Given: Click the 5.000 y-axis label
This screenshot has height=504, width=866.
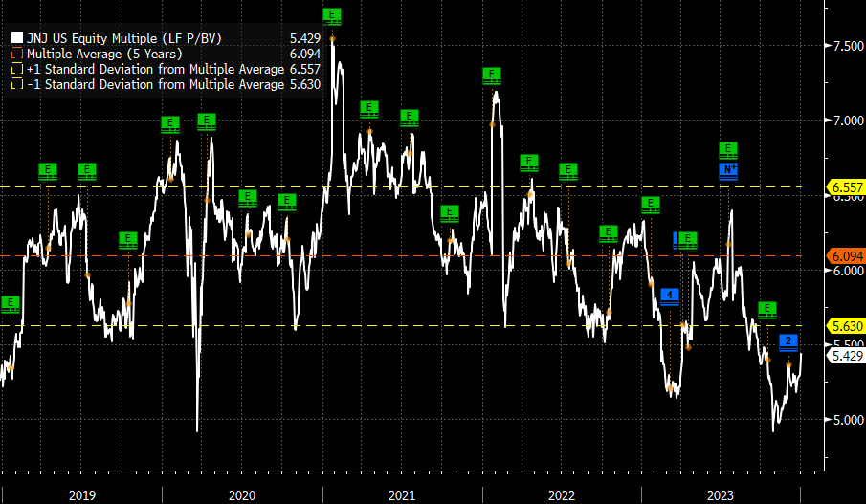Looking at the screenshot, I should (x=848, y=420).
